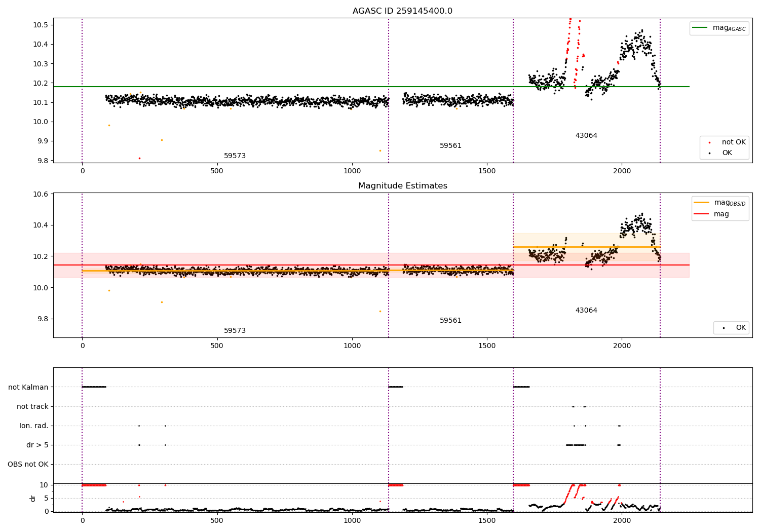Click the "AGASC ID 259145400.0" plot title
The height and width of the screenshot is (532, 760).
point(402,11)
